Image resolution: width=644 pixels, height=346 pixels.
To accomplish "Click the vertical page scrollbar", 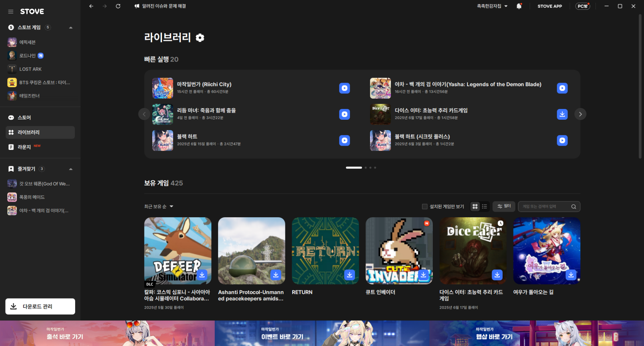I will tap(640, 86).
